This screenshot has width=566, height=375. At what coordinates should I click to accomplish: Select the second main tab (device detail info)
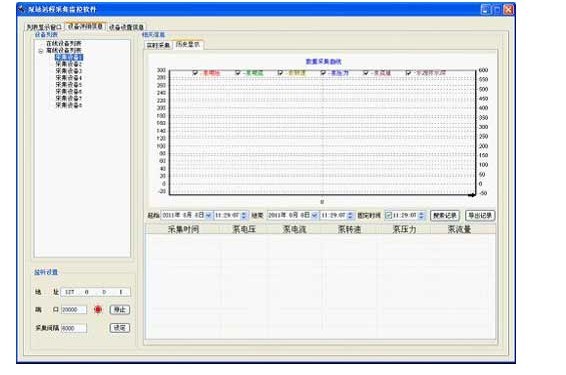[85, 26]
